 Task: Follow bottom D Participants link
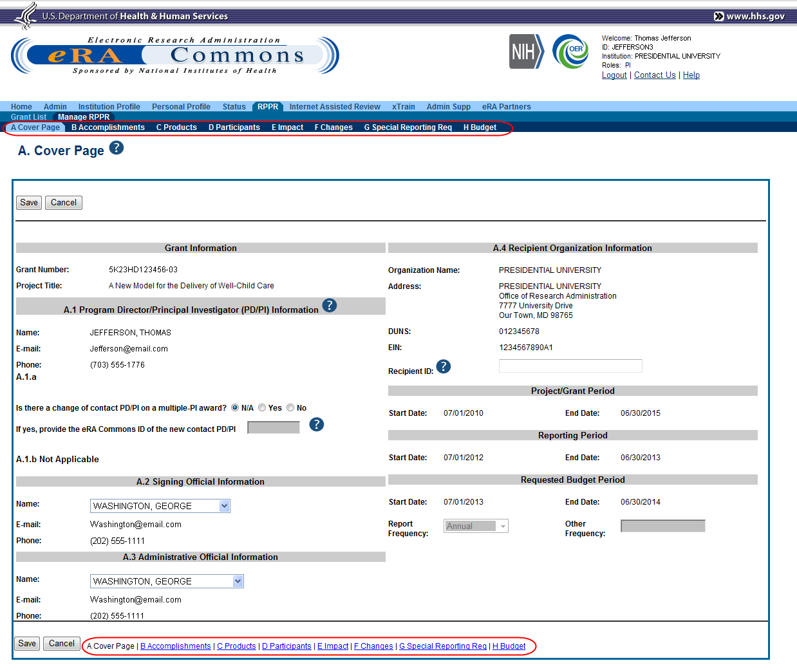(x=286, y=646)
